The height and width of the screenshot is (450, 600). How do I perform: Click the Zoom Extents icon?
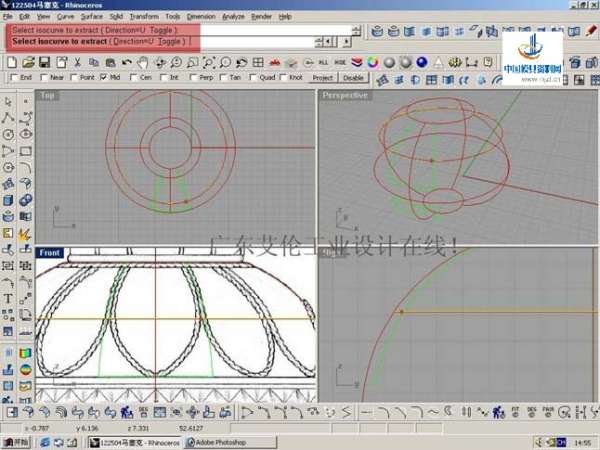[209, 62]
